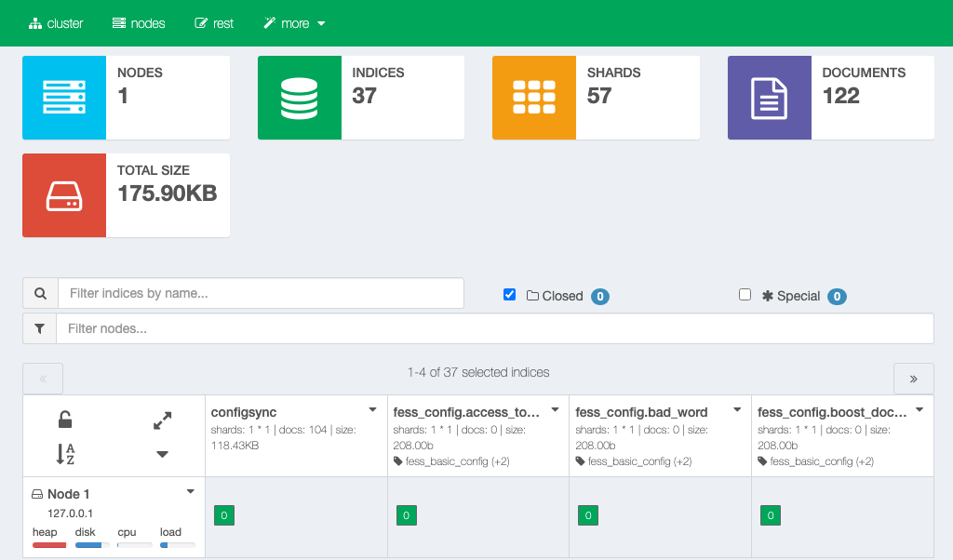The height and width of the screenshot is (560, 953).
Task: Open the configsync index dropdown arrow
Action: 372,409
